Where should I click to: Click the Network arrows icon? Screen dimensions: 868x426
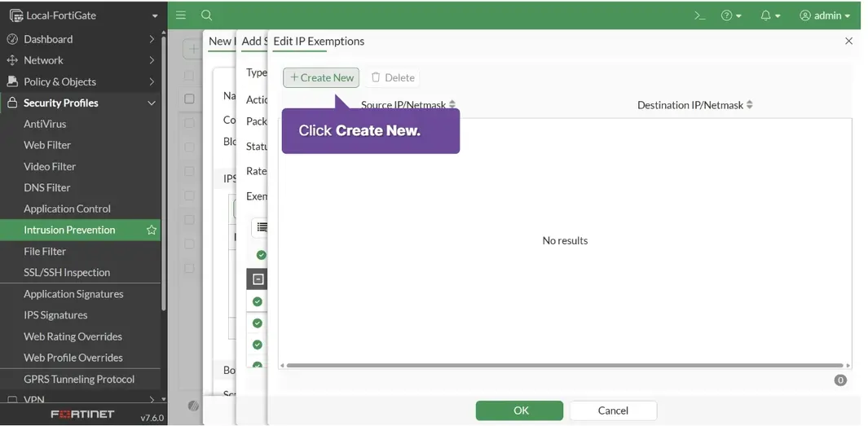[x=12, y=60]
